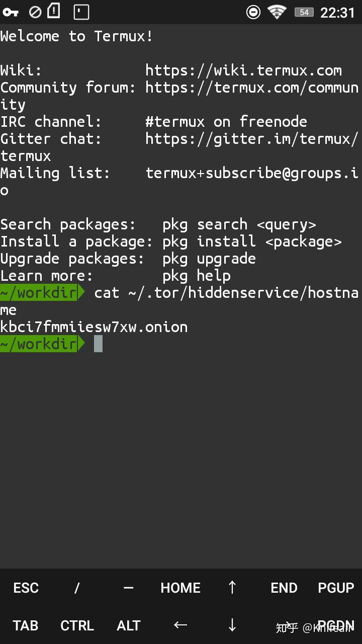Tap the Wi-Fi status icon
The height and width of the screenshot is (644, 362).
click(277, 12)
